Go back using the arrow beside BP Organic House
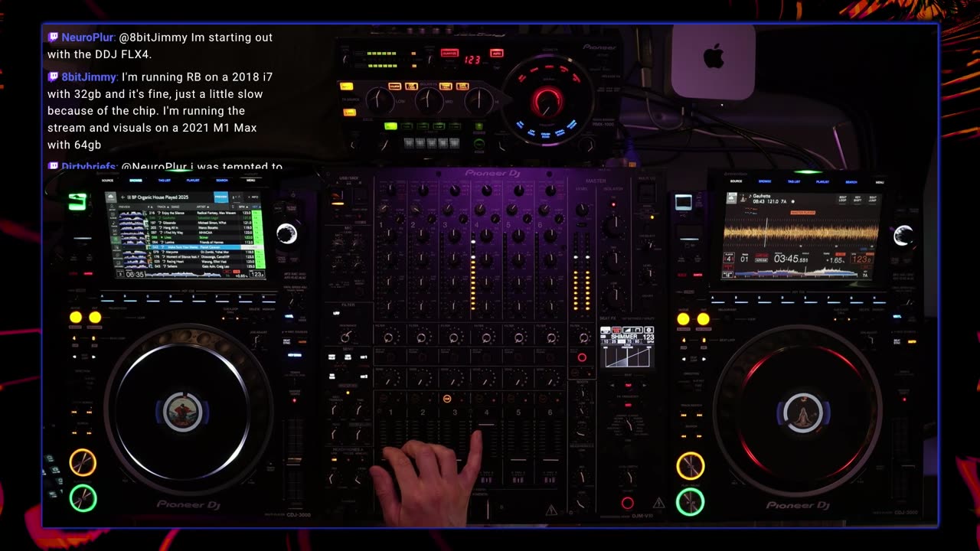 click(123, 197)
